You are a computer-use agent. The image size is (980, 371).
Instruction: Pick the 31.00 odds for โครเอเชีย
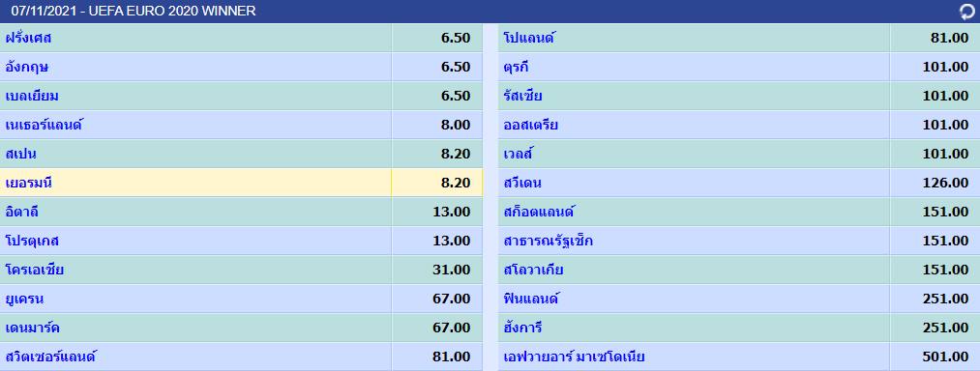click(x=451, y=270)
